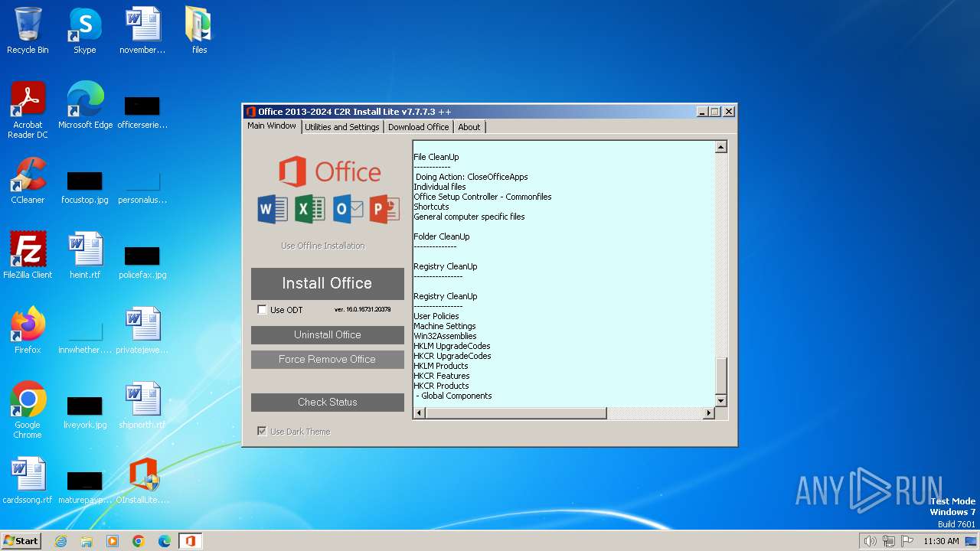This screenshot has height=551, width=980.
Task: Open the november Word document icon
Action: pos(142,31)
